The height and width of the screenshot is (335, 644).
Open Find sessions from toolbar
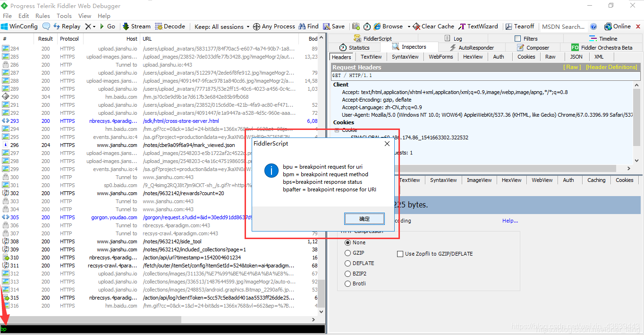tap(308, 26)
